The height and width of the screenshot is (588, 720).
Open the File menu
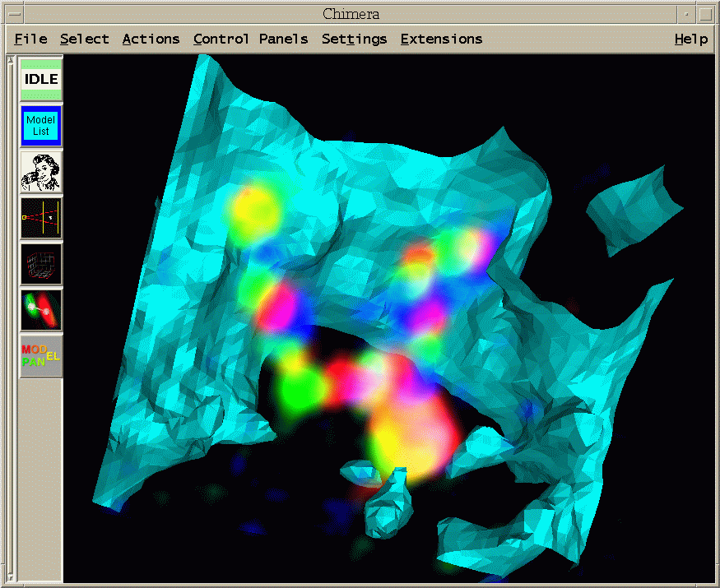coord(30,39)
